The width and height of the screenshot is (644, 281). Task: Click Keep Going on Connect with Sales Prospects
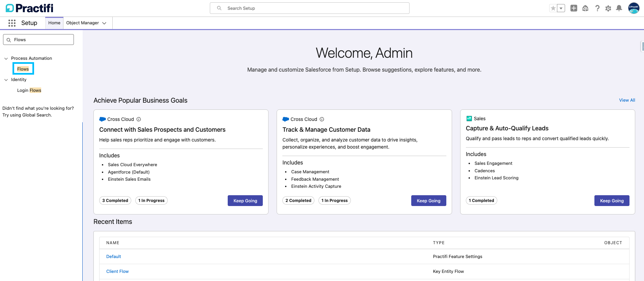245,201
